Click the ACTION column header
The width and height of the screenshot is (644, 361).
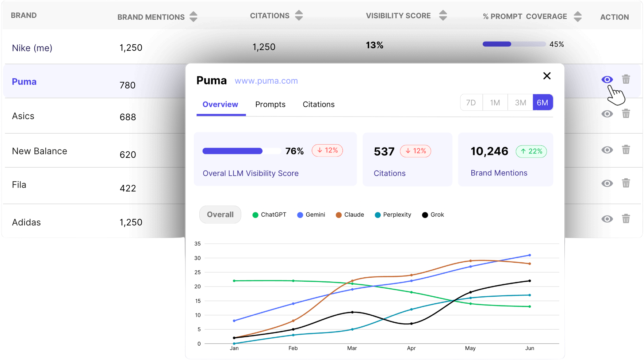(614, 17)
